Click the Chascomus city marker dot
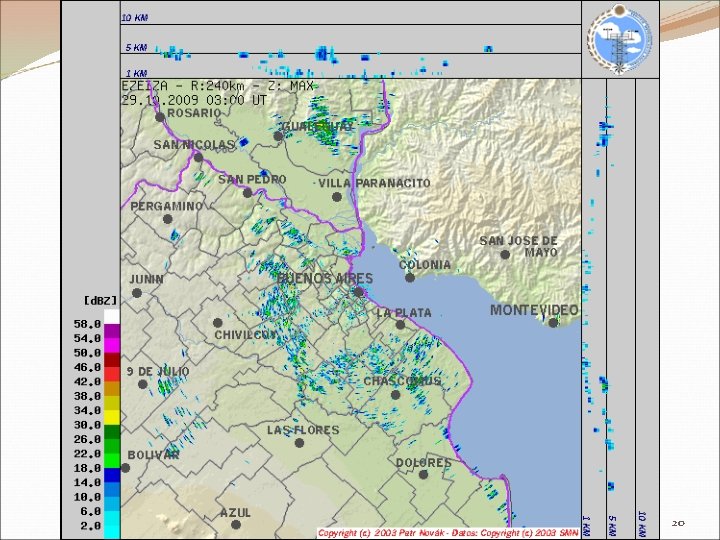The width and height of the screenshot is (720, 540). point(395,395)
